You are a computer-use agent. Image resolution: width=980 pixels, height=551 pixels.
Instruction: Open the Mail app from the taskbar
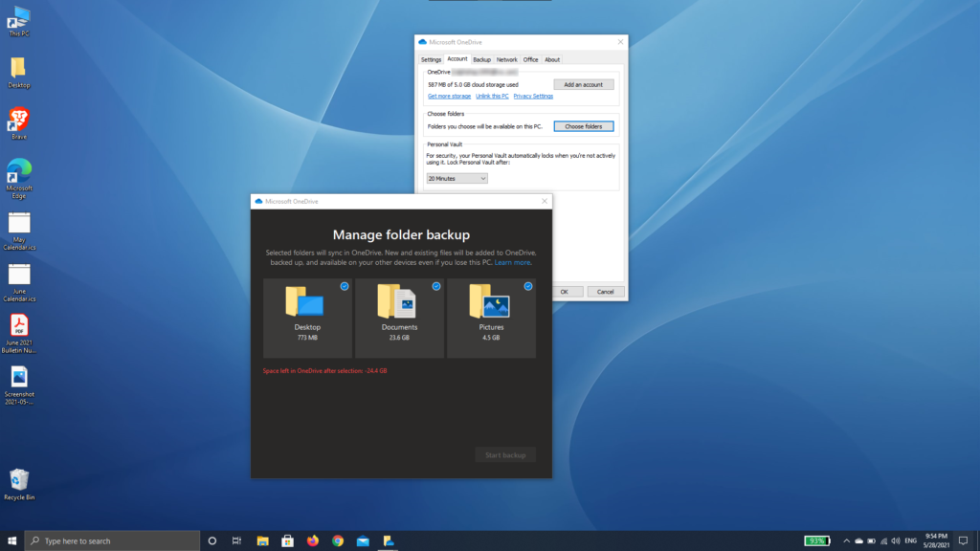pyautogui.click(x=363, y=541)
